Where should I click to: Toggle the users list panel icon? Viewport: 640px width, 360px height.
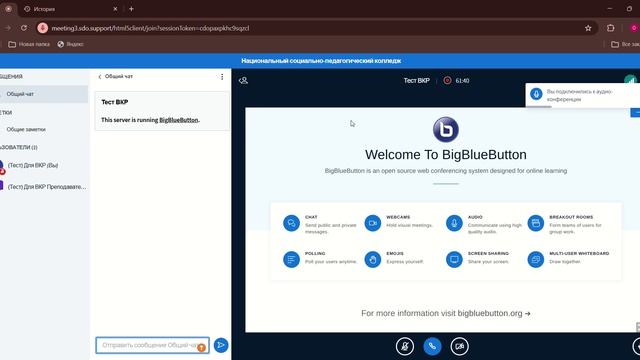(243, 80)
